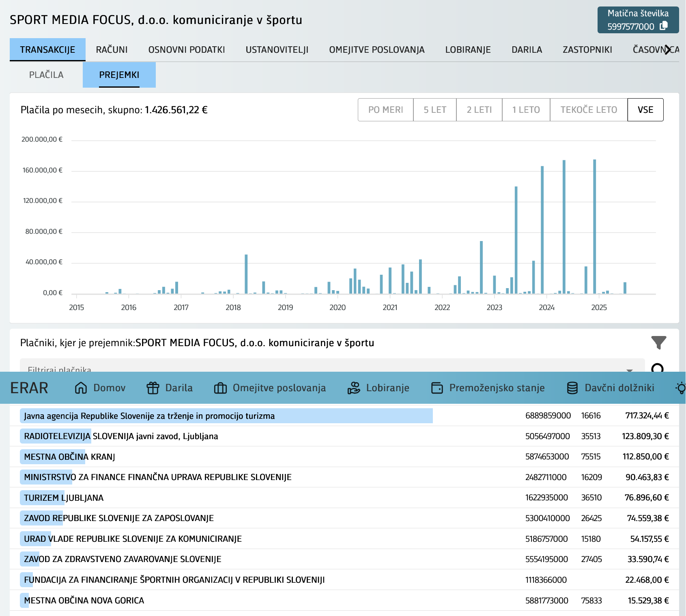The image size is (686, 616).
Task: Click the tallest chart bar near 2025
Action: pos(595,226)
